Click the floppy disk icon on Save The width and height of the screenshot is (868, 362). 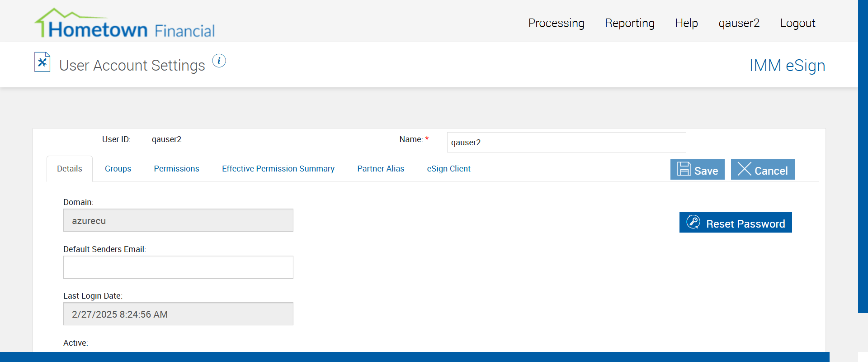[684, 169]
